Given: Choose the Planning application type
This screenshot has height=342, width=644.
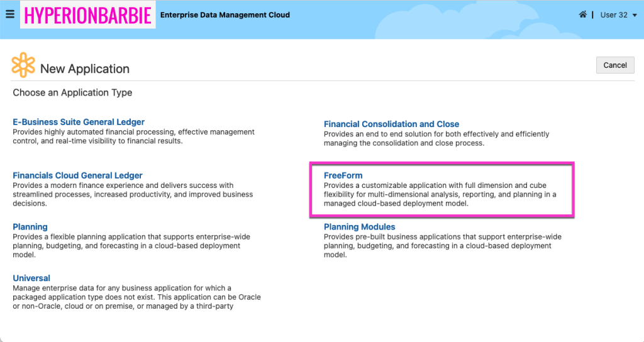Looking at the screenshot, I should [30, 227].
